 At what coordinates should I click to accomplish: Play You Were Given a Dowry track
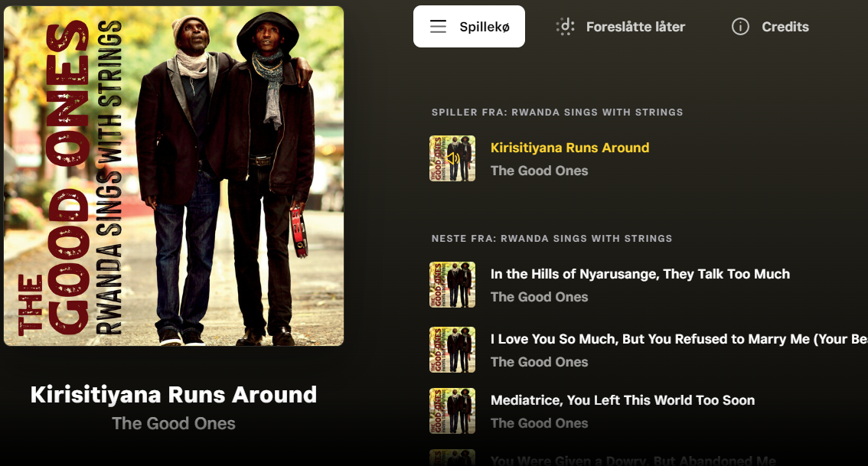click(633, 461)
